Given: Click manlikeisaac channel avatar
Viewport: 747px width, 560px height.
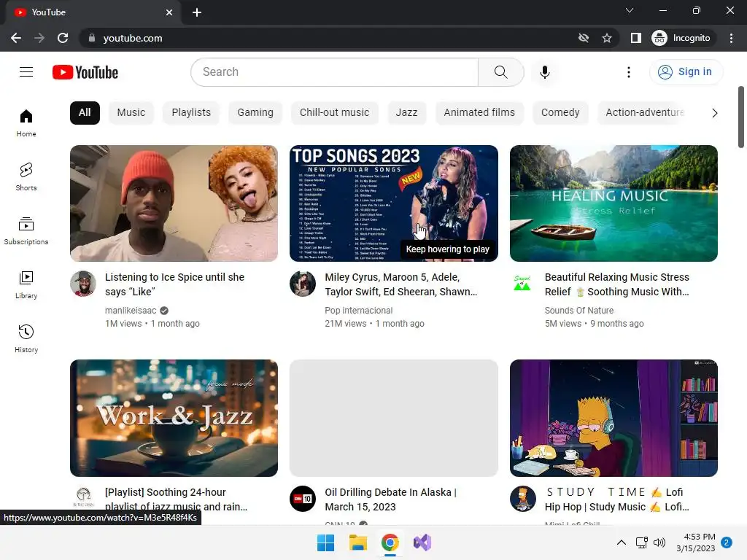Looking at the screenshot, I should coord(83,284).
